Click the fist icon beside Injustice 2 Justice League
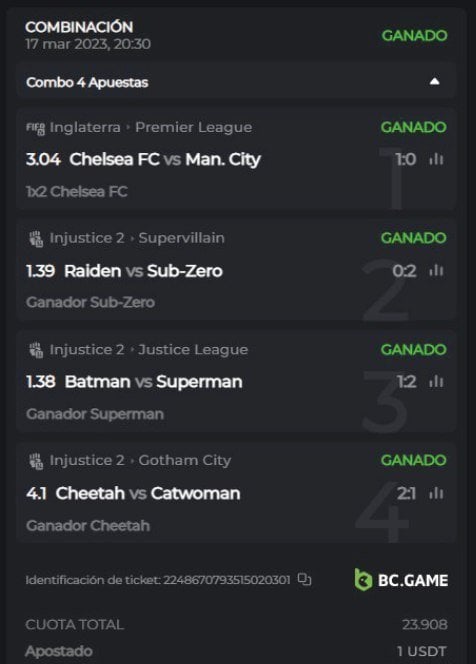Viewport: 476px width, 664px height. tap(36, 350)
